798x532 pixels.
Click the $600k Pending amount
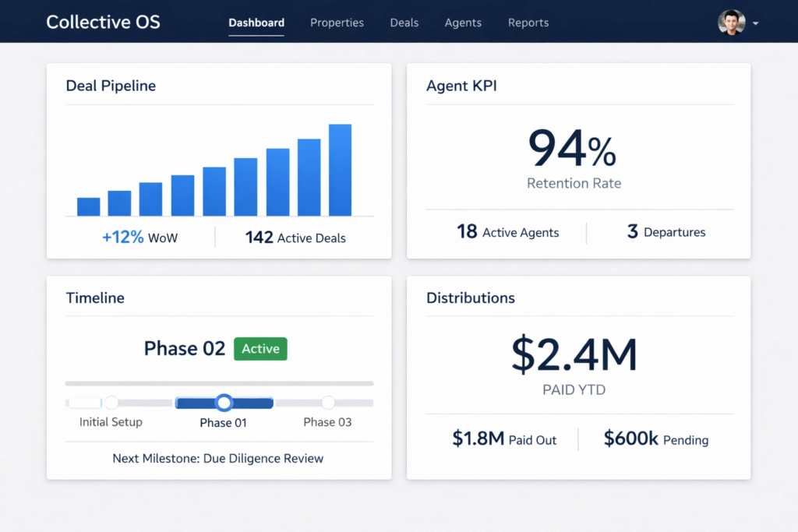pyautogui.click(x=655, y=439)
